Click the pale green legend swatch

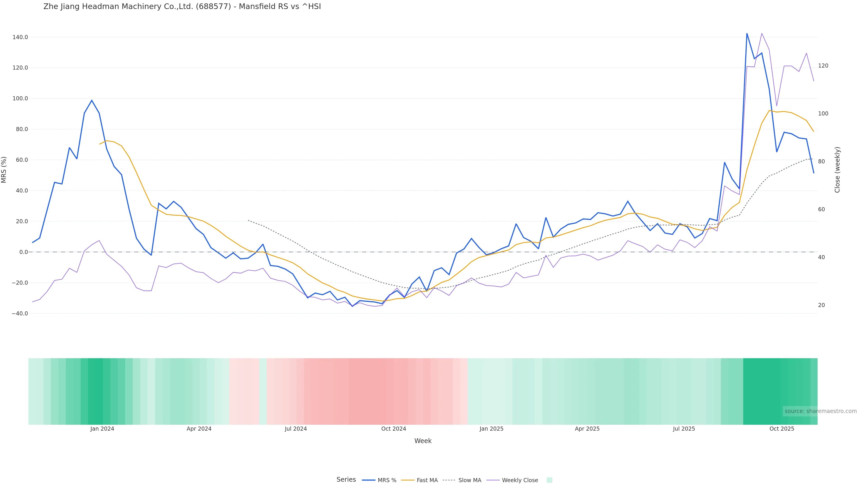click(x=549, y=480)
